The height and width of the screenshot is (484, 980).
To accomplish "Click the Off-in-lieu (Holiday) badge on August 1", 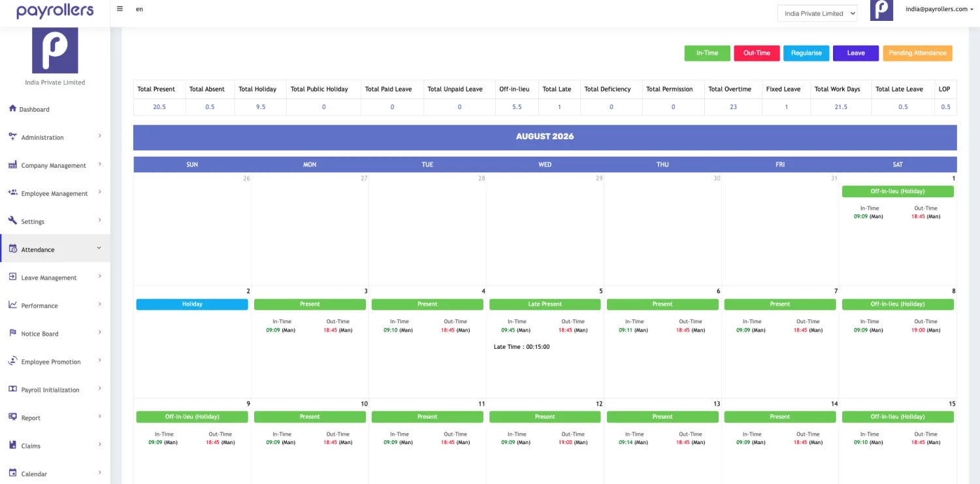I will point(898,192).
